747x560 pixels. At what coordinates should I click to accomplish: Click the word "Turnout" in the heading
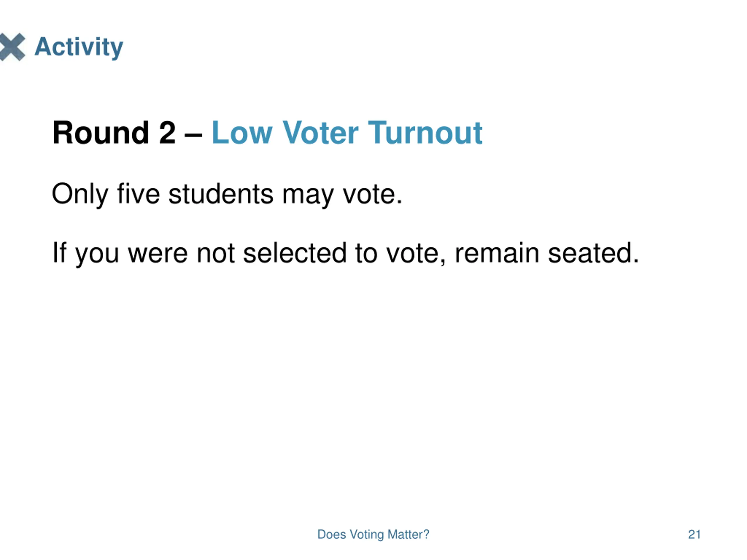pos(425,133)
